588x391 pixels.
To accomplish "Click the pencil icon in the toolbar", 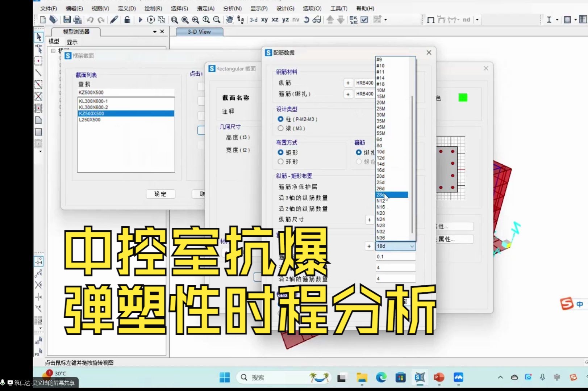I will tap(114, 20).
